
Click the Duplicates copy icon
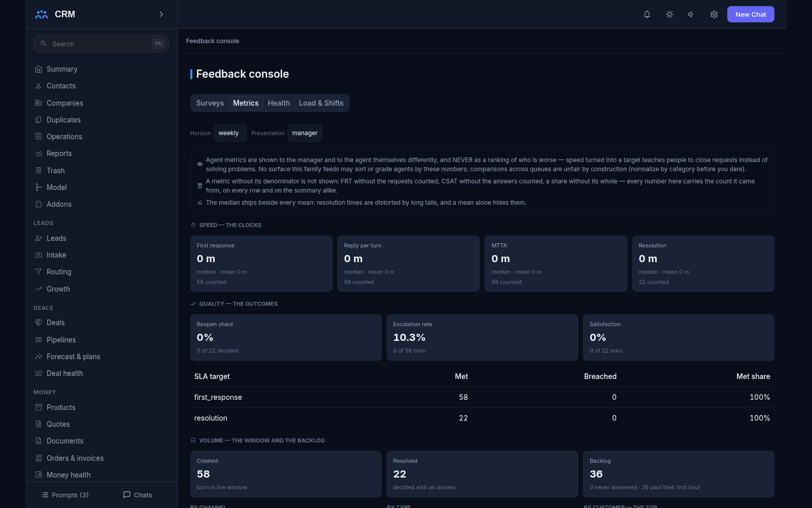tap(39, 120)
